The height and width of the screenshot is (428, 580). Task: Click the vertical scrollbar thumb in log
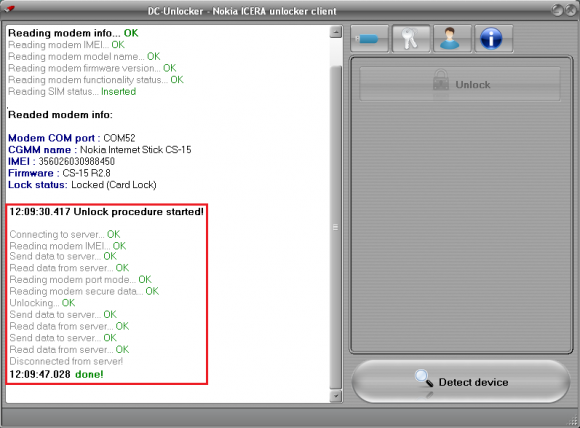[336, 227]
